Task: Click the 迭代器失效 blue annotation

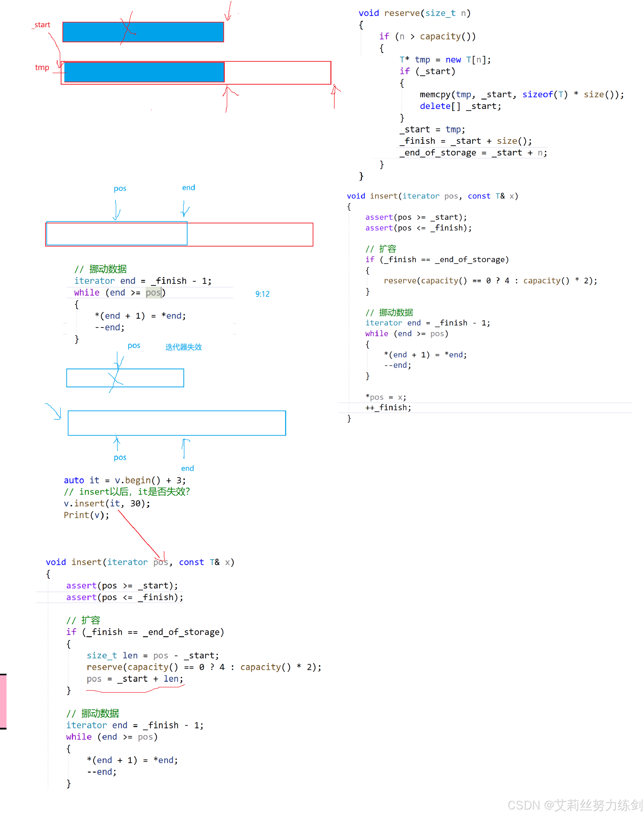Action: [183, 347]
